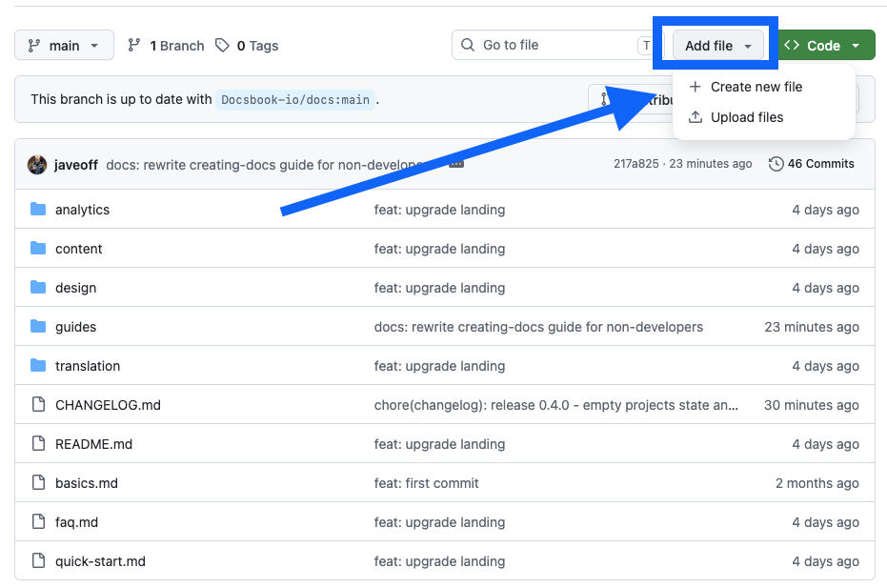Open latest commit message rewrite creating-docs guide
The height and width of the screenshot is (588, 887).
click(x=266, y=165)
